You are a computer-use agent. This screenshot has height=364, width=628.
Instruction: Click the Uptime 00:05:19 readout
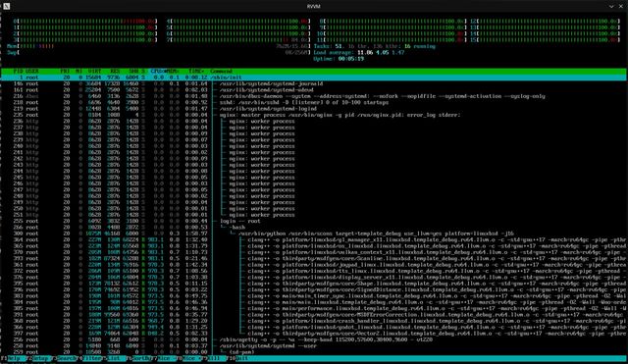339,59
